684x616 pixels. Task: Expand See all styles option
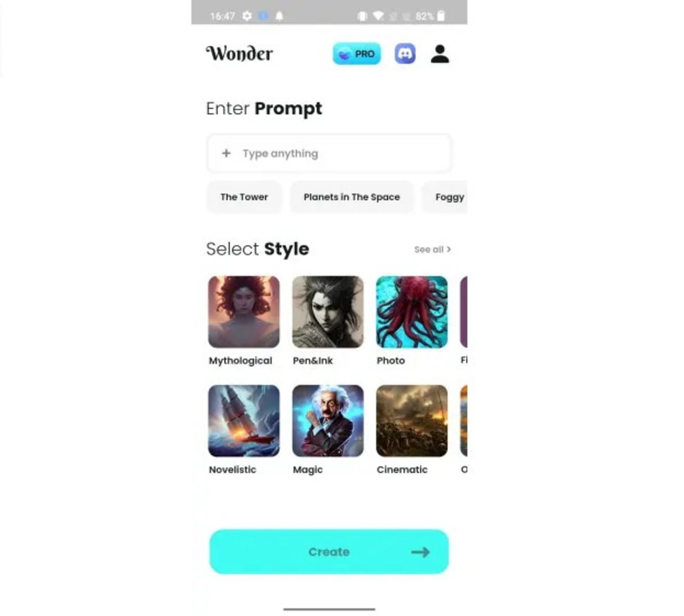(432, 249)
